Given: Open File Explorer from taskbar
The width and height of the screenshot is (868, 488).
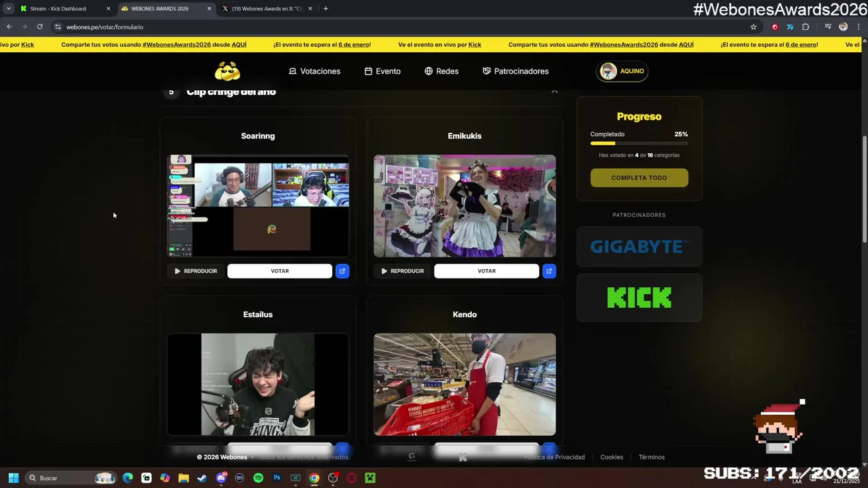Looking at the screenshot, I should point(184,478).
